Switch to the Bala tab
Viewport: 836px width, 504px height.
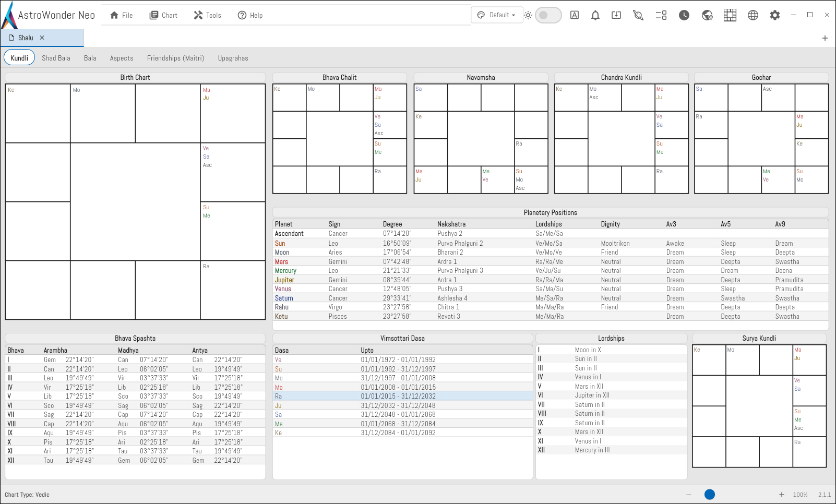(x=90, y=58)
